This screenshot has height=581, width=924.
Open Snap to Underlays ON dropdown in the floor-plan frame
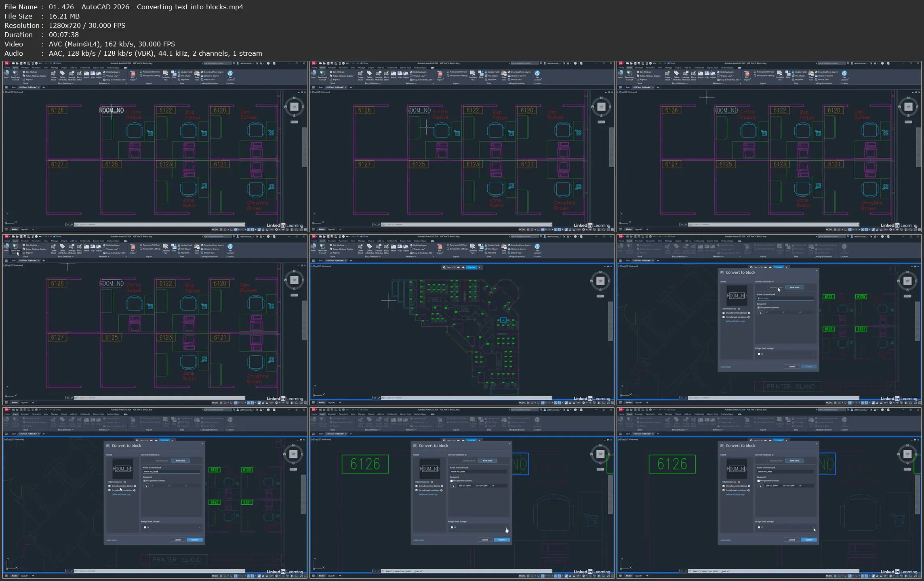pos(433,253)
